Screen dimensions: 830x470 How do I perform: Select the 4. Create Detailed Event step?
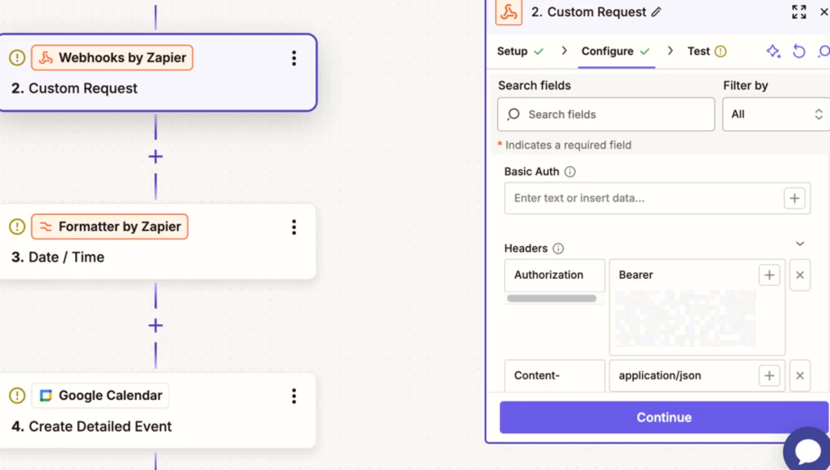(156, 411)
